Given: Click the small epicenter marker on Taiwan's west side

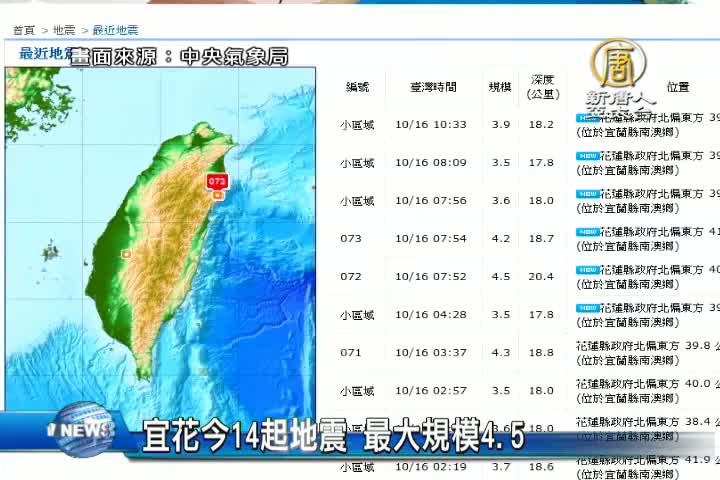Looking at the screenshot, I should 126,254.
